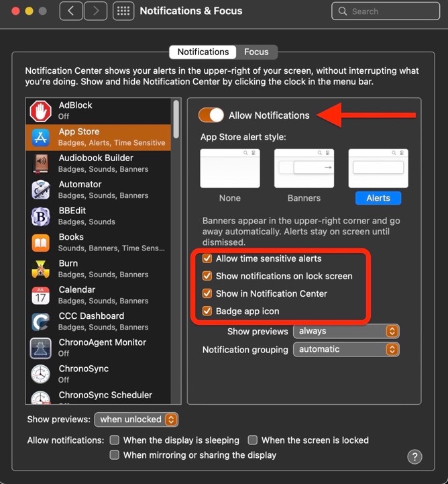Screen dimensions: 448x484
Task: Enable When the display is sleeping
Action: [115, 440]
